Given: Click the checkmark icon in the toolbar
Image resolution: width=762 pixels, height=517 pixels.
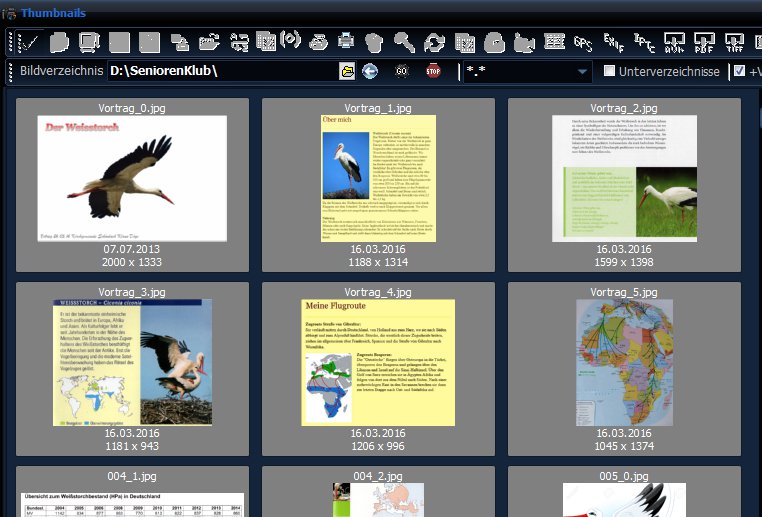Looking at the screenshot, I should pos(28,42).
